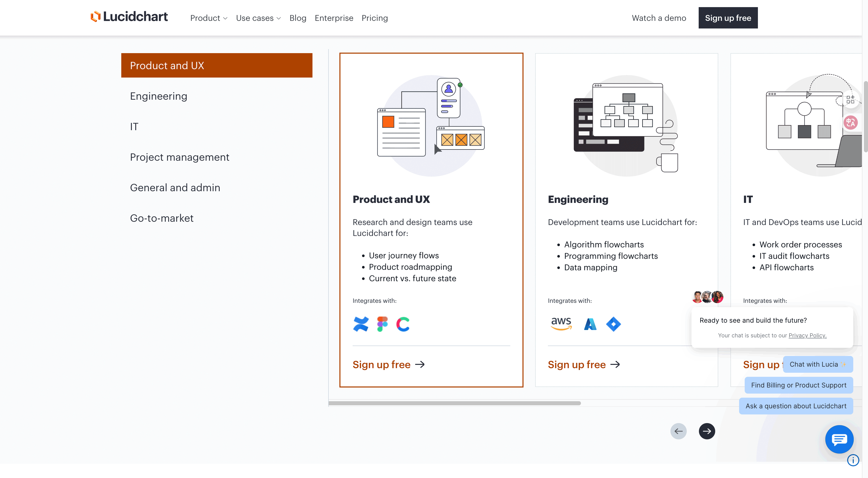Screen dimensions: 868x478
Task: Click the Azure integration icon
Action: click(x=590, y=324)
